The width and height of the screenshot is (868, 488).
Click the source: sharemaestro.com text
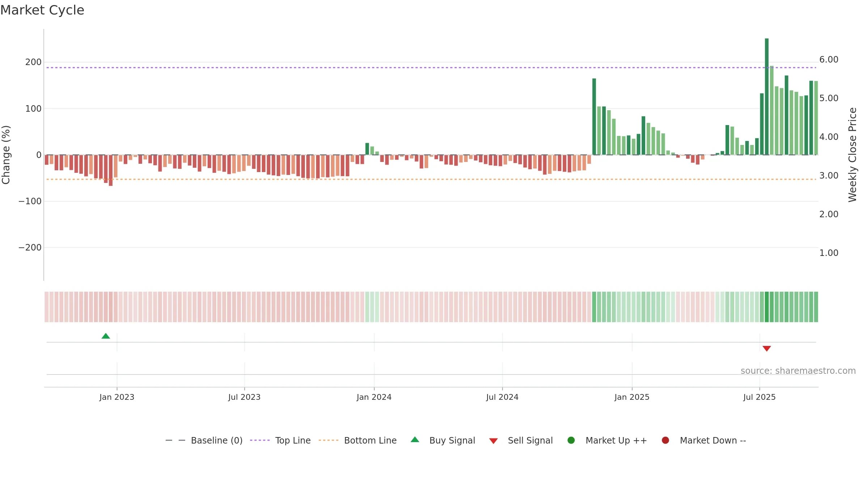(798, 371)
